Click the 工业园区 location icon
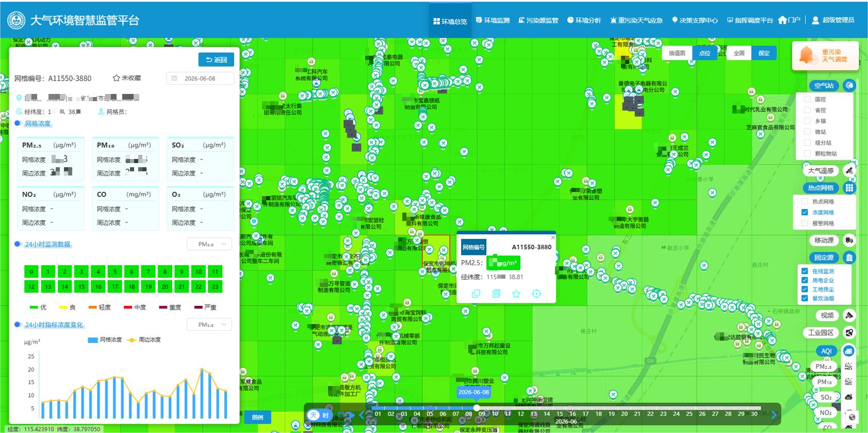 pyautogui.click(x=849, y=333)
